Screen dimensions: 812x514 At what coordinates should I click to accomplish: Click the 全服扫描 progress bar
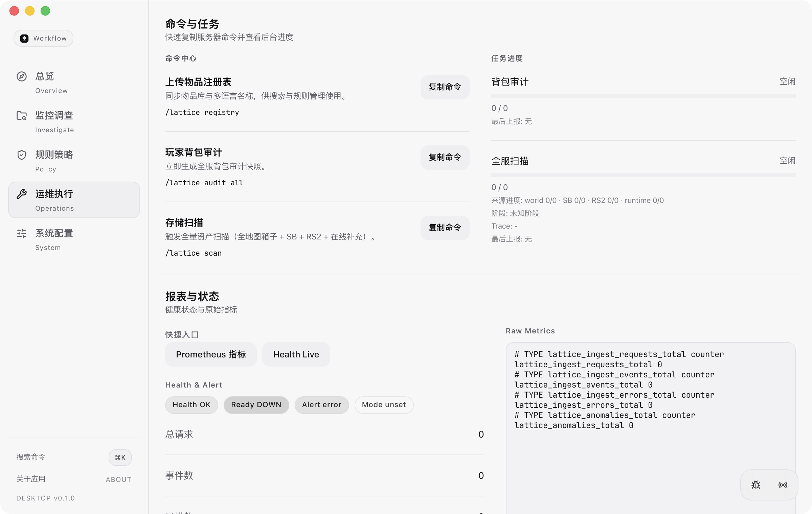coord(643,175)
